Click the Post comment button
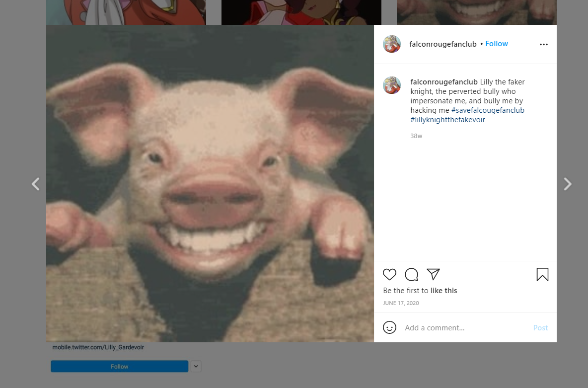Viewport: 588px width, 388px height. [x=540, y=327]
